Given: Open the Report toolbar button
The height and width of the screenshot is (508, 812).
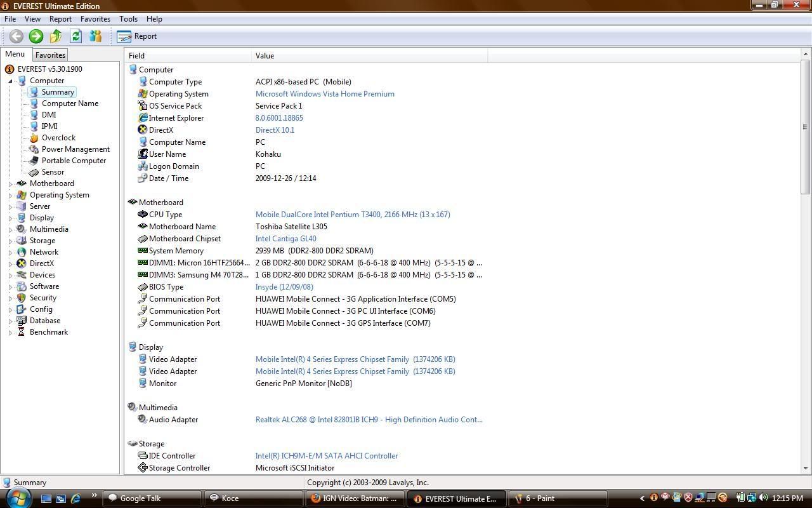Looking at the screenshot, I should 137,36.
